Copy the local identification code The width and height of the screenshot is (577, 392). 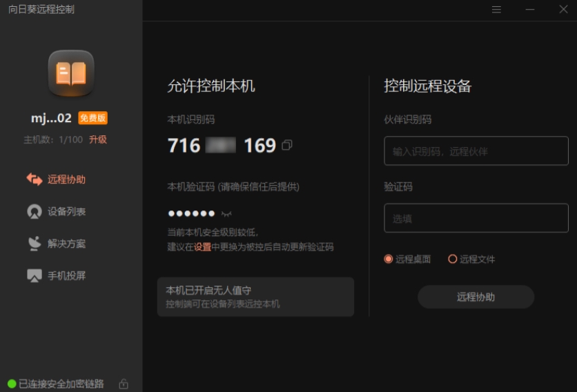(287, 145)
